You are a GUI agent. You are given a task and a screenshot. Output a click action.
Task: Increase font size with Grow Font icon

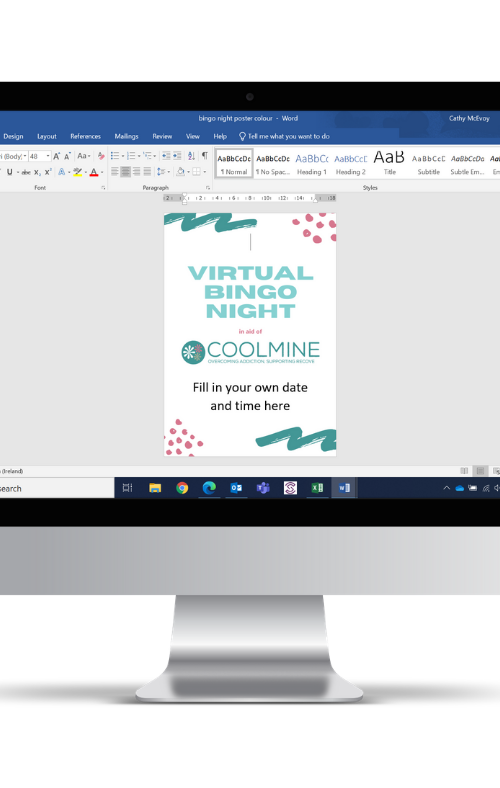[x=56, y=156]
